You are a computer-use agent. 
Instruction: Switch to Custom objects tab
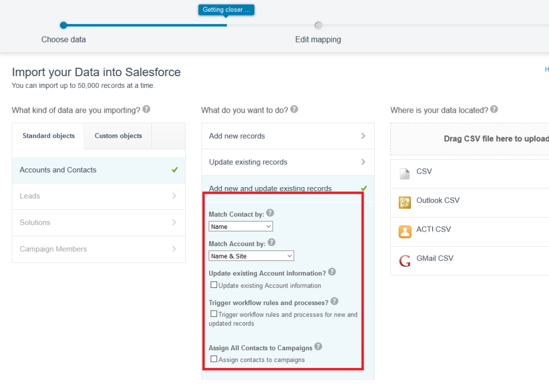click(118, 136)
